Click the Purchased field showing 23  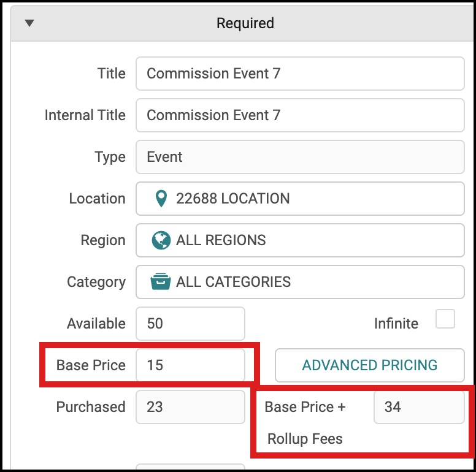(x=190, y=407)
